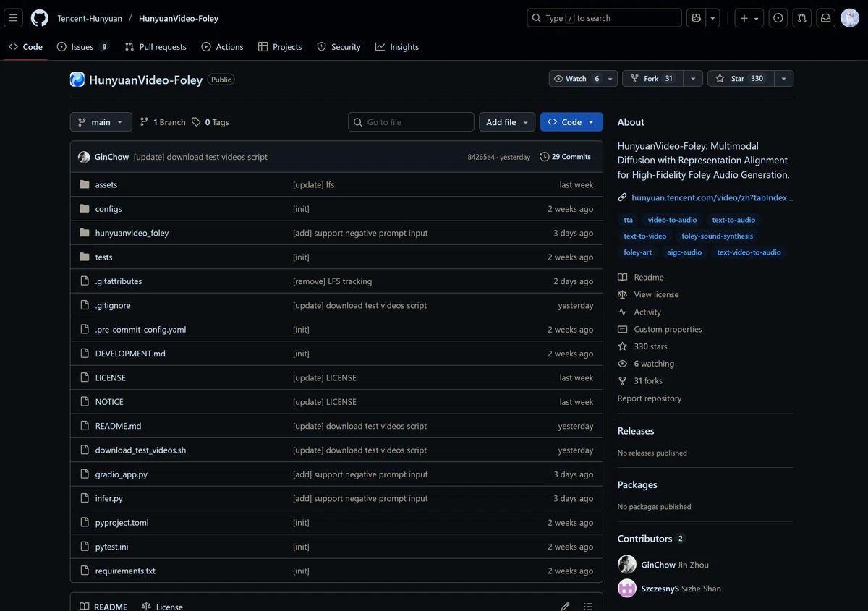Open commit hash 84265e4
Viewport: 868px width, 611px height.
[x=481, y=157]
